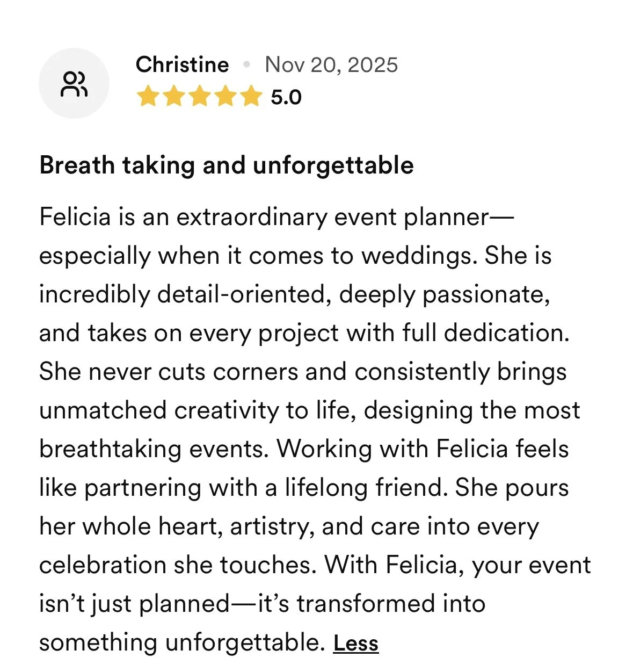Click the fourth gold star
The height and width of the screenshot is (672, 633).
tap(224, 97)
